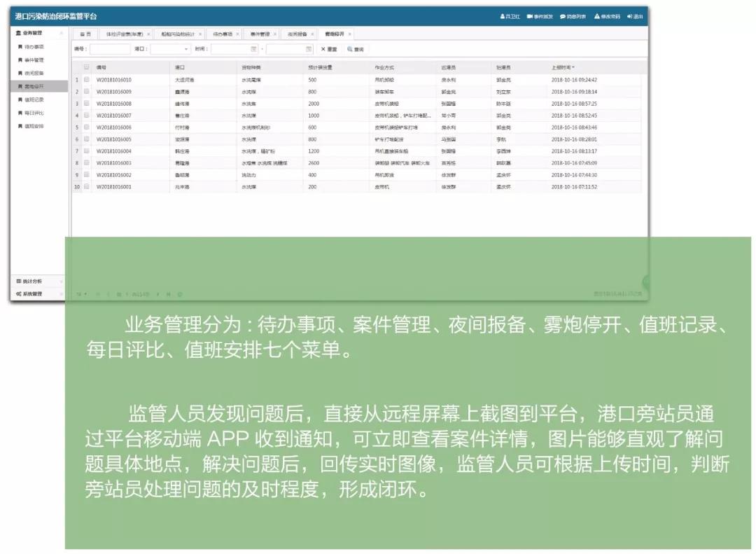Click into the 编号 input field
756x554 pixels.
(x=110, y=49)
